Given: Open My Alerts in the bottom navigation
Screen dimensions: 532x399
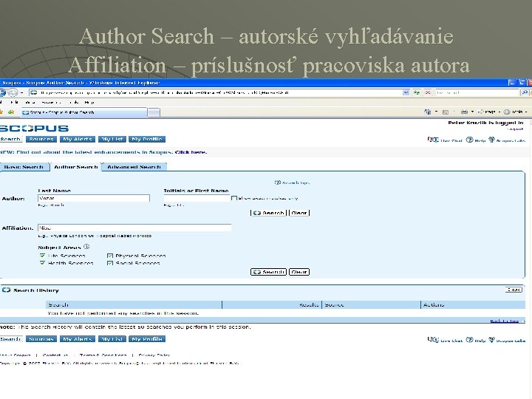Looking at the screenshot, I should coord(78,339).
